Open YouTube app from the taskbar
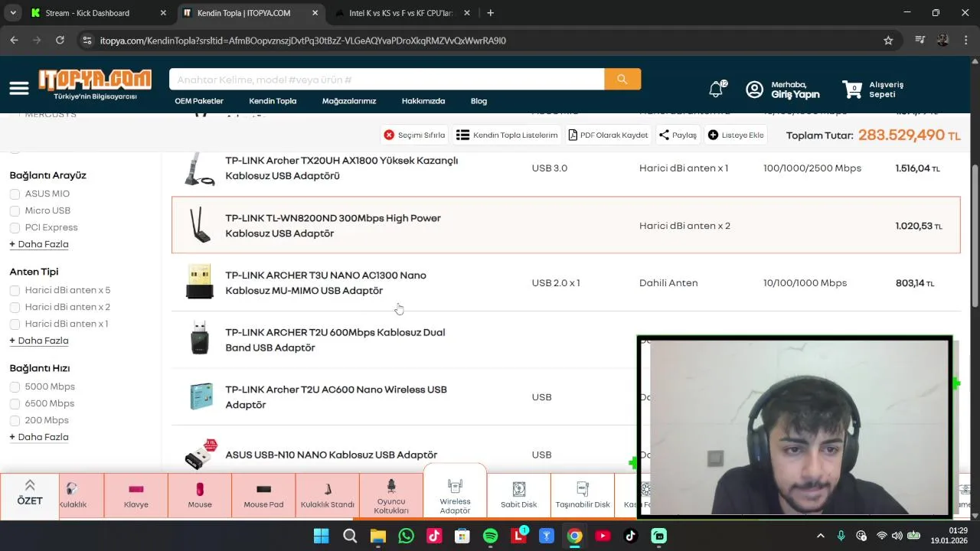This screenshot has width=980, height=551. (603, 536)
